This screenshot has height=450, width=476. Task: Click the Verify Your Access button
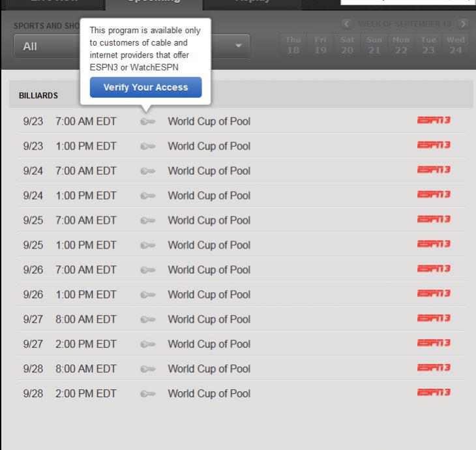(145, 87)
